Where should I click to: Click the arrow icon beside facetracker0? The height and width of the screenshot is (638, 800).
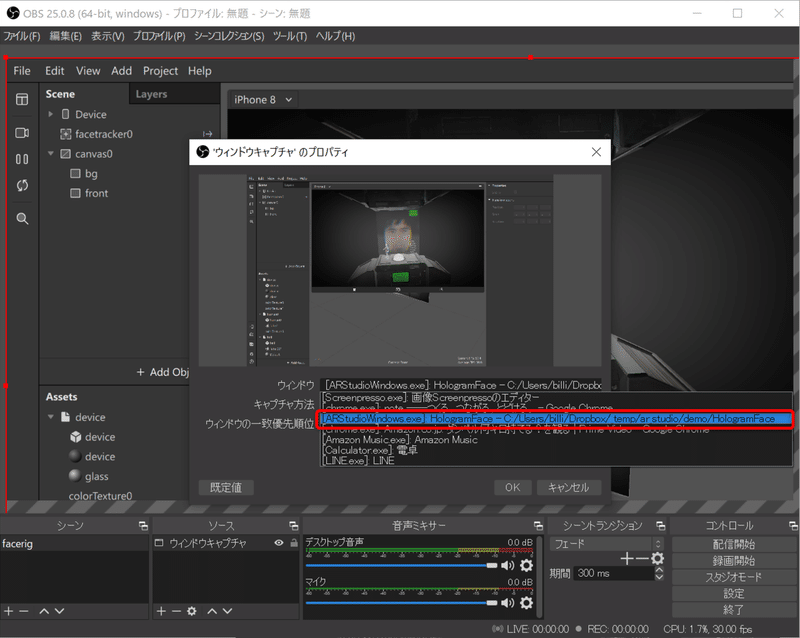tap(207, 134)
